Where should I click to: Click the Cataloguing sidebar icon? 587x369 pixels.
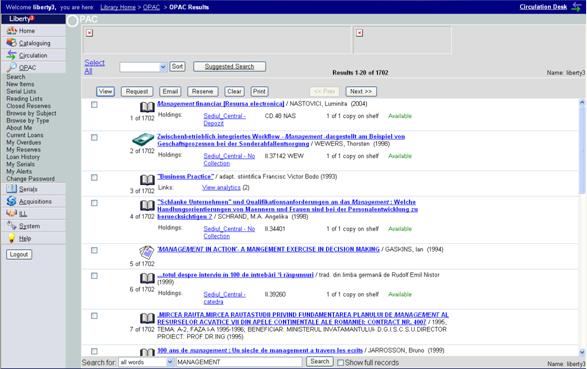pyautogui.click(x=12, y=43)
